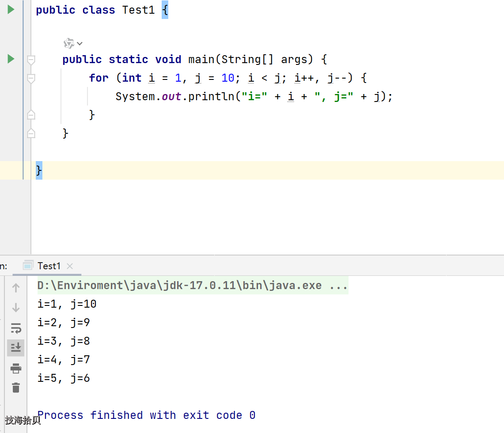
Task: Click the up-the-stack-trace arrow
Action: [x=16, y=287]
